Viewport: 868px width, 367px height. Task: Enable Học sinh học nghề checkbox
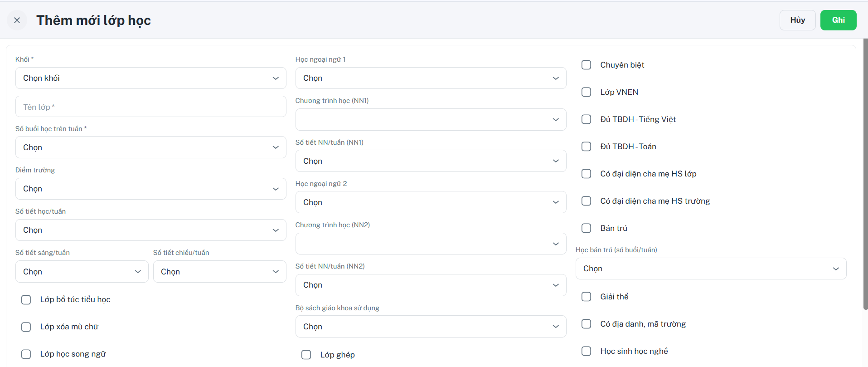[x=587, y=351]
